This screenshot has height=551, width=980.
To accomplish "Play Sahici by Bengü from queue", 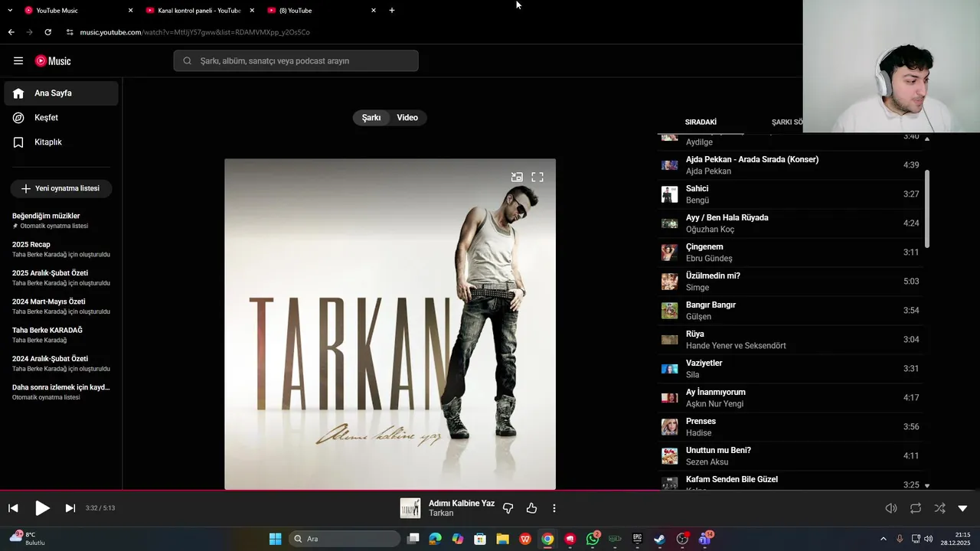I will (790, 194).
